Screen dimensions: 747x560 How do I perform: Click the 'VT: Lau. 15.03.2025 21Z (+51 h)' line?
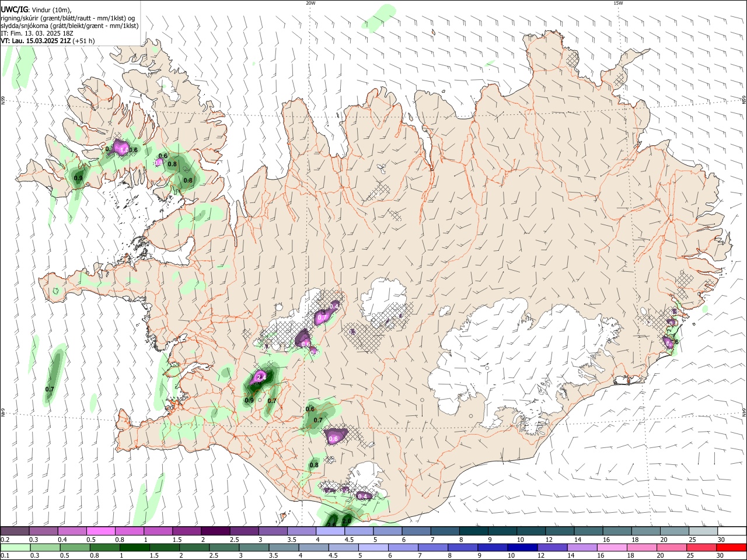point(48,41)
